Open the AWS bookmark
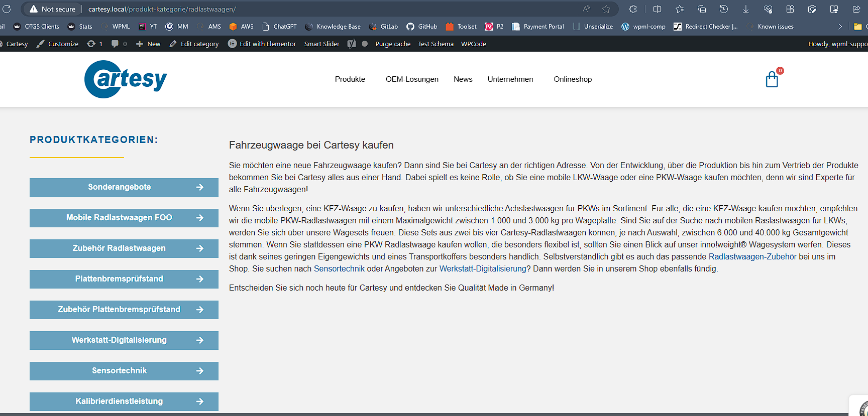This screenshot has width=868, height=416. point(241,27)
